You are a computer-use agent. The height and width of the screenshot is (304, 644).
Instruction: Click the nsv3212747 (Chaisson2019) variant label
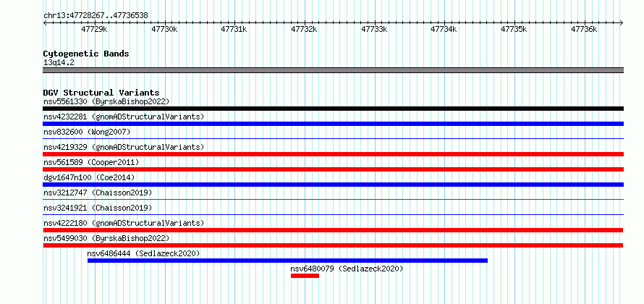coord(98,193)
